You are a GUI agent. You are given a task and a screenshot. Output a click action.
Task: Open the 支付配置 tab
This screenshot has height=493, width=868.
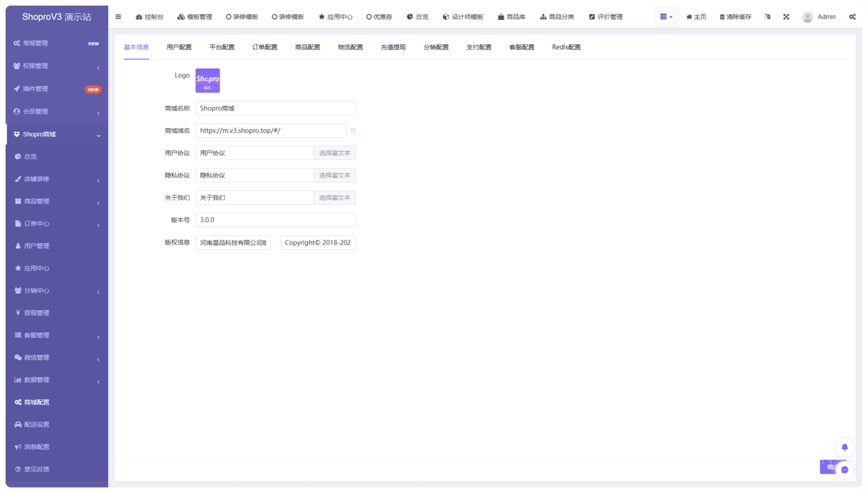point(478,47)
